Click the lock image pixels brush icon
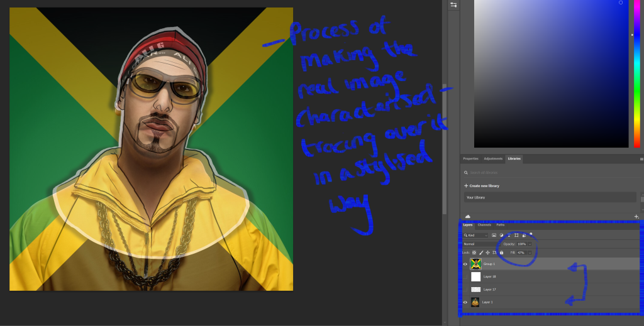This screenshot has height=326, width=644. [x=481, y=253]
